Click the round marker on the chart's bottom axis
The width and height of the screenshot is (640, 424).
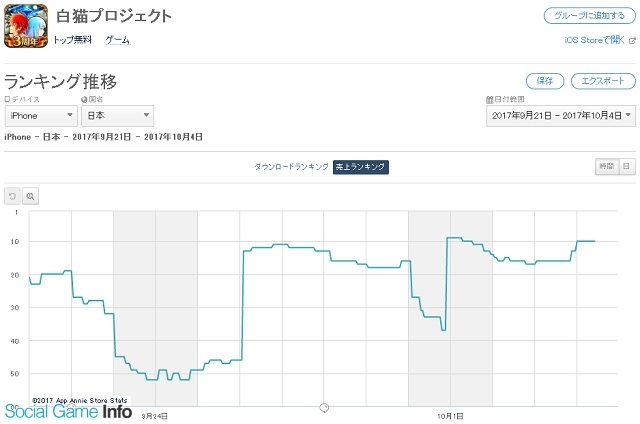coord(324,407)
